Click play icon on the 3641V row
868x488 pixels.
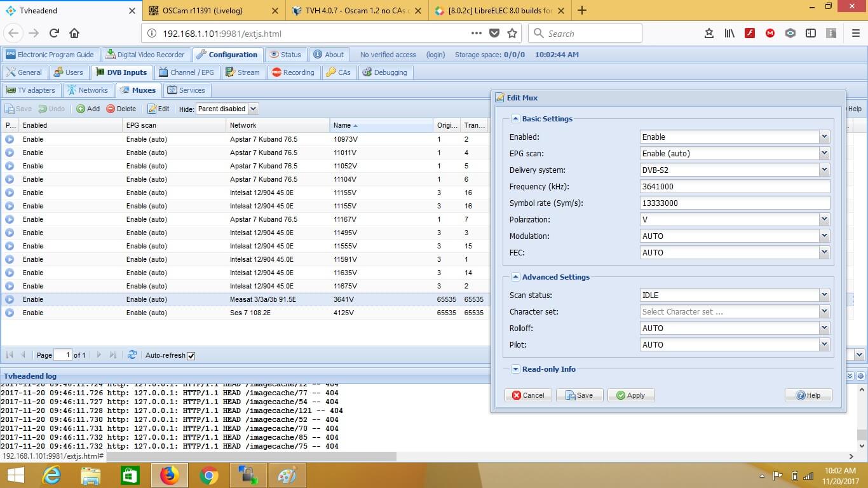coord(10,299)
